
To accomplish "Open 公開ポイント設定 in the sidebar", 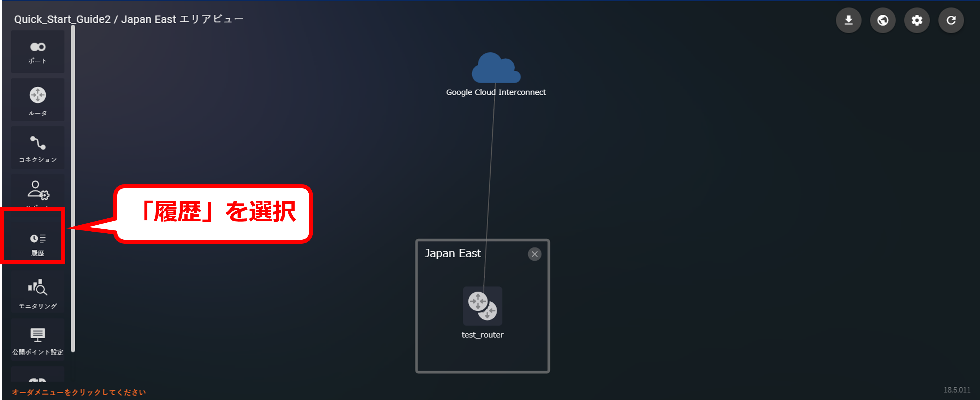I will (37, 340).
